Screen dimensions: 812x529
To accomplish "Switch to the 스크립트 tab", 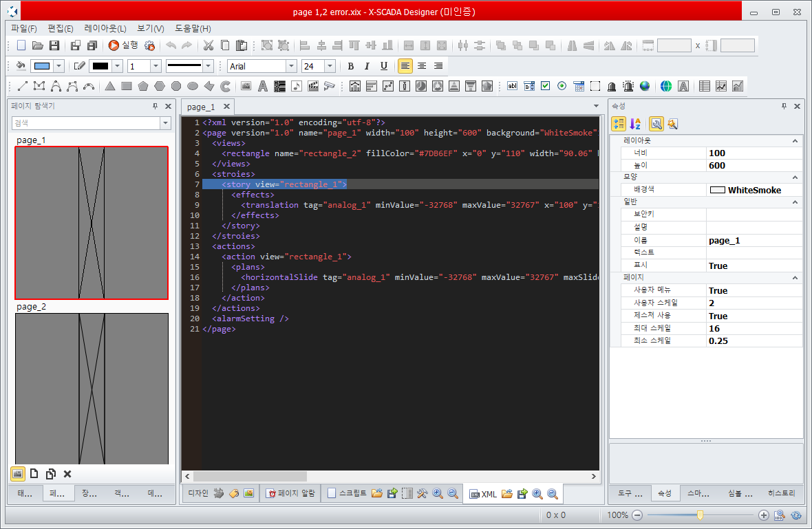I will 347,493.
